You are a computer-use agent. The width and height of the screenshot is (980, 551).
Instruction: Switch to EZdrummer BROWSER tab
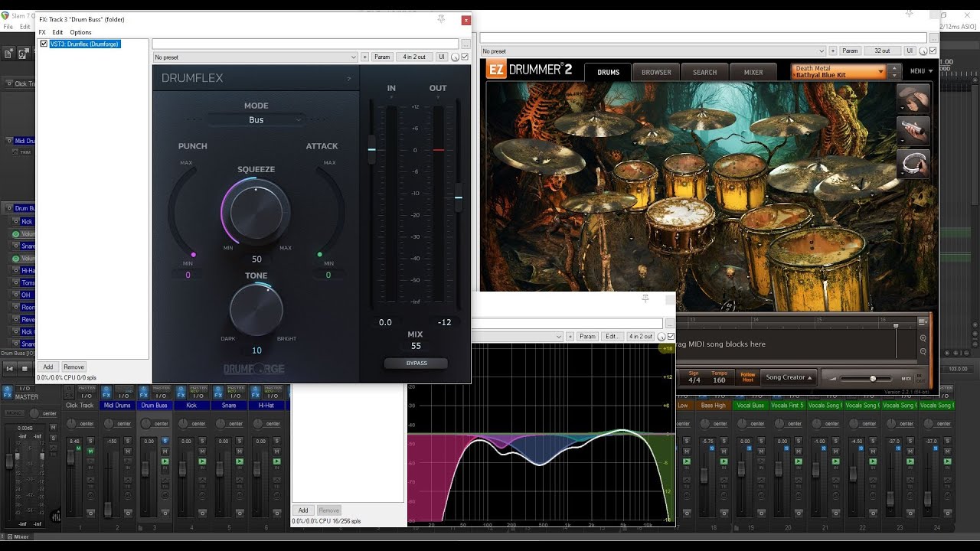point(656,73)
